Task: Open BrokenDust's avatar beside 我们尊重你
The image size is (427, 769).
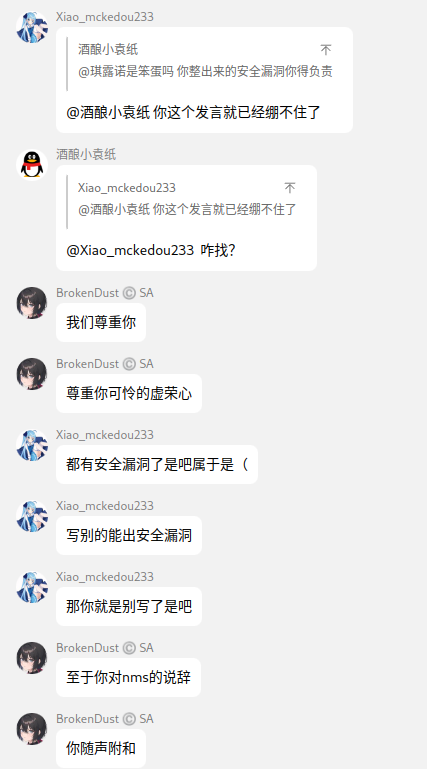Action: click(x=32, y=303)
